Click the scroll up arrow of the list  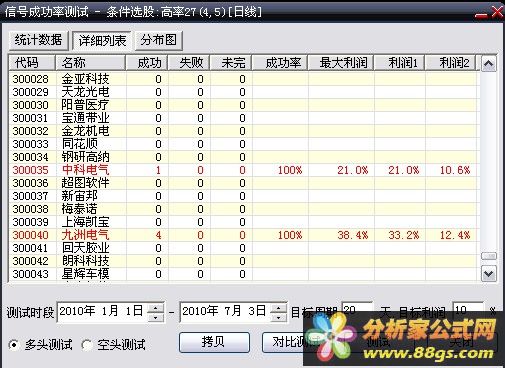pos(489,63)
